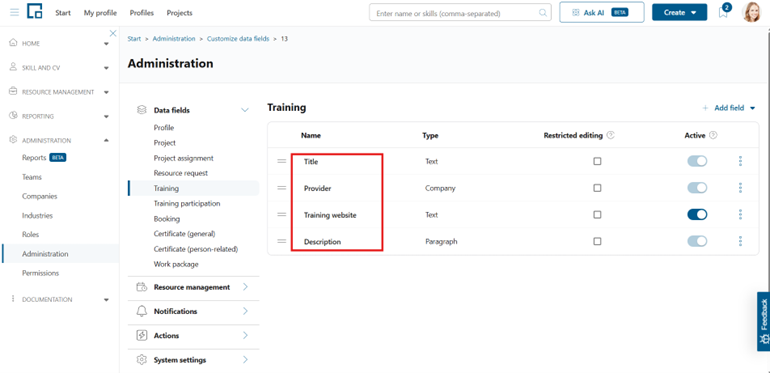Screen dimensions: 770x373
Task: Open bookmarks icon with badge 2
Action: coord(723,12)
